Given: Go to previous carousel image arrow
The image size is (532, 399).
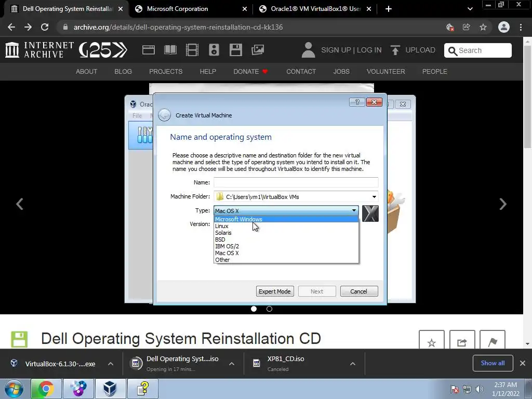Looking at the screenshot, I should pos(20,204).
